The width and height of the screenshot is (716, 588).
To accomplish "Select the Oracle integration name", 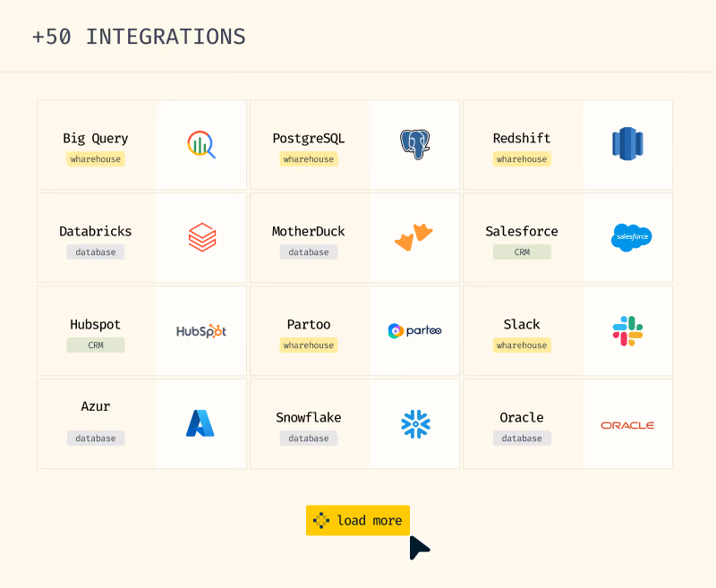I will click(x=522, y=418).
